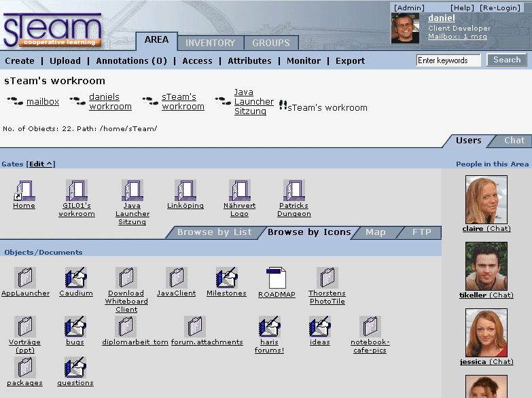Select the Browse by Icons tab
This screenshot has height=398, width=532.
tap(309, 232)
